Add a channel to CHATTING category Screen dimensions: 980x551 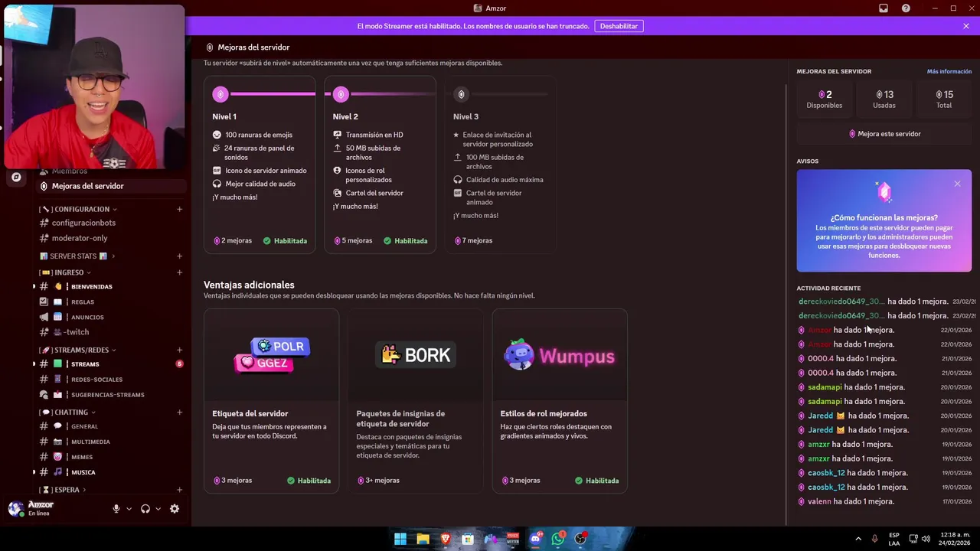(180, 412)
